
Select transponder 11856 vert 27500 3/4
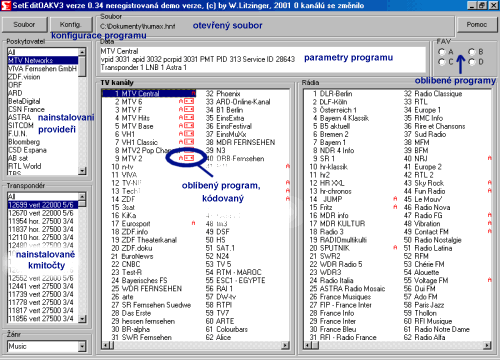pyautogui.click(x=43, y=318)
